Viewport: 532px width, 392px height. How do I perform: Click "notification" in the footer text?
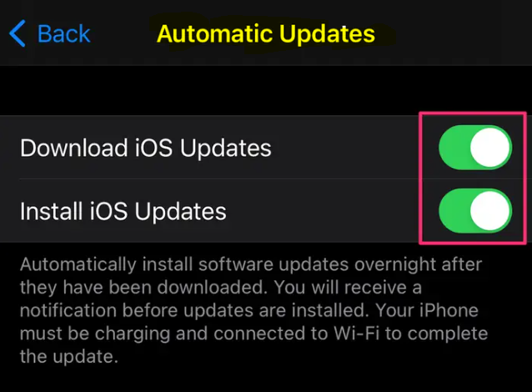68,310
